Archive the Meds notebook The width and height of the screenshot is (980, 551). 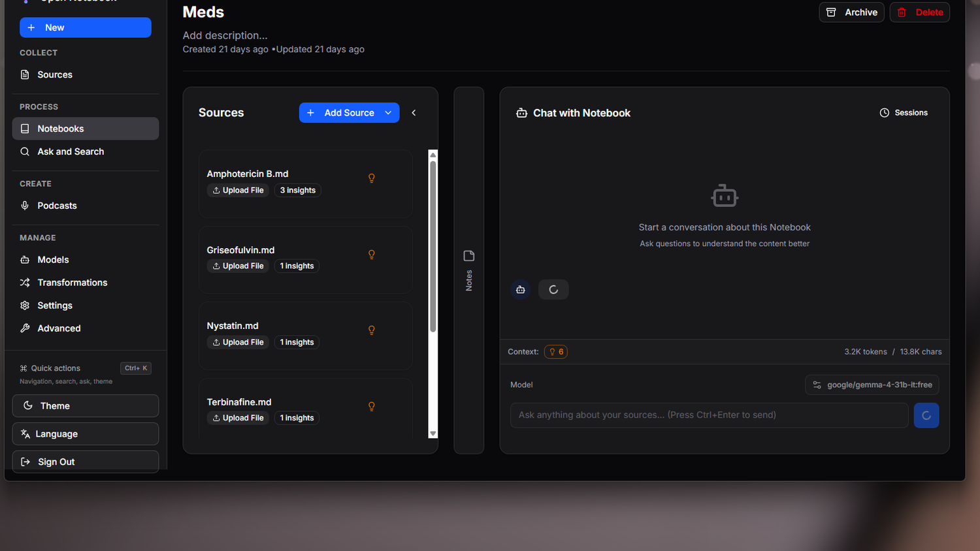point(852,12)
